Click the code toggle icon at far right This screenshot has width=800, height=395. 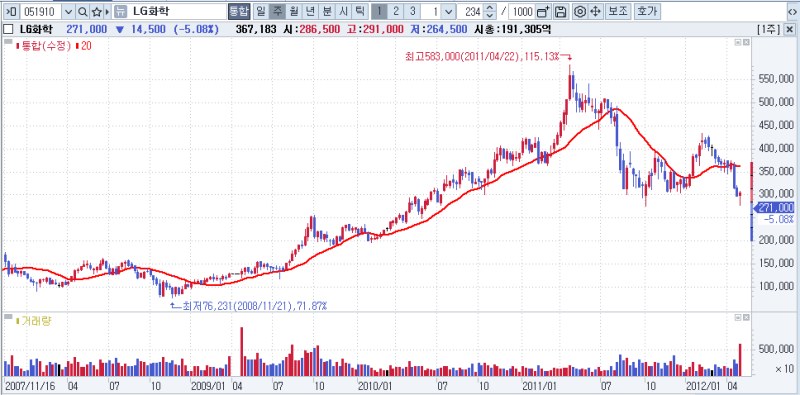coord(792,12)
